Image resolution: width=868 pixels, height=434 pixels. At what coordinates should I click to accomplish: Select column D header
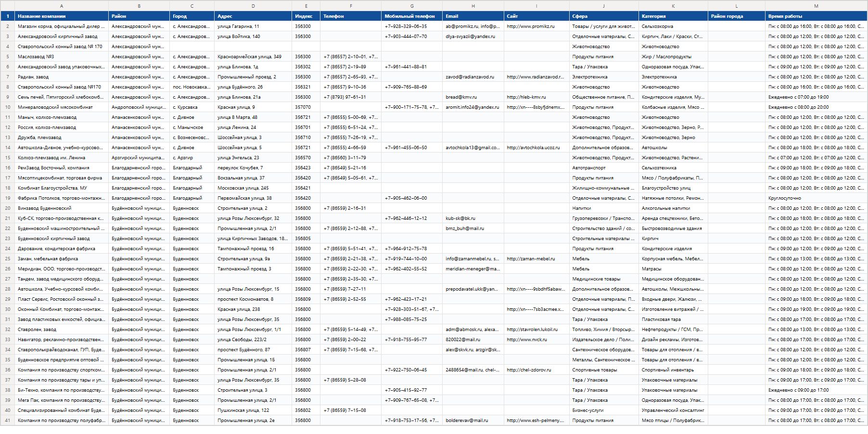[x=253, y=6]
